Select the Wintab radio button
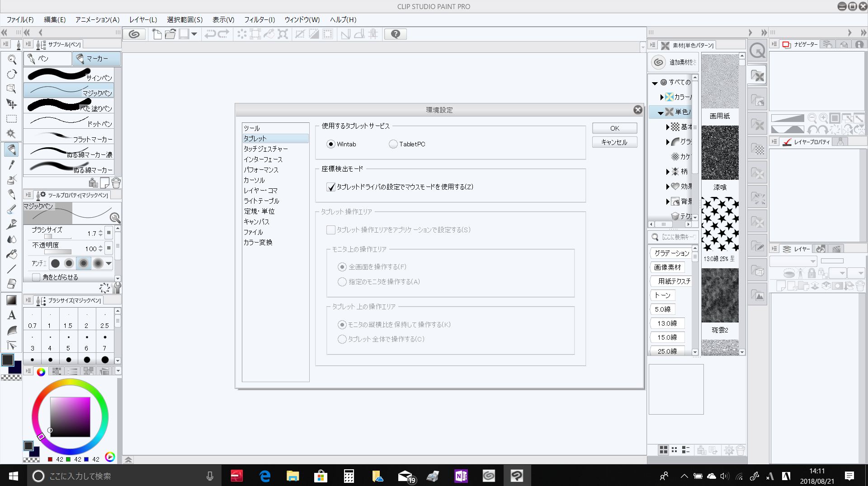The image size is (868, 486). tap(331, 144)
